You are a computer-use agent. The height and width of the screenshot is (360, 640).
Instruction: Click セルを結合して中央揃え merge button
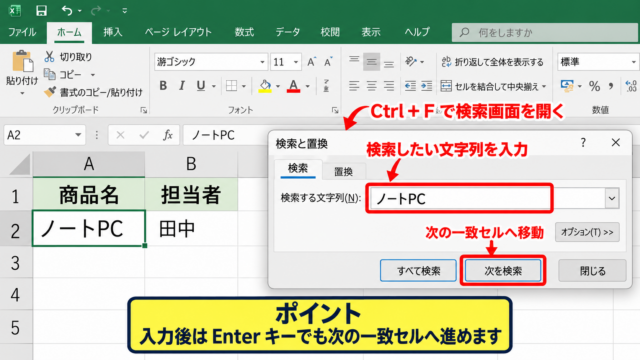(490, 86)
